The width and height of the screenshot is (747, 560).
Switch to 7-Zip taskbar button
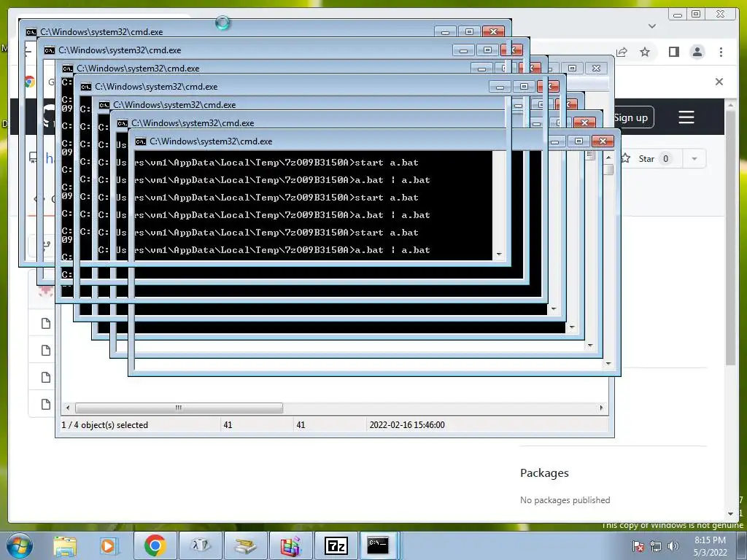pos(336,545)
